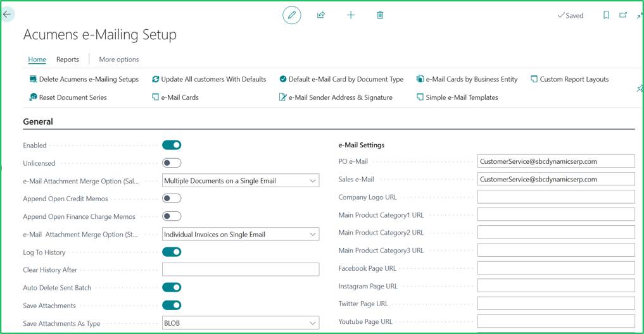Click Delete Acumens e-Mailing Setups icon

34,79
